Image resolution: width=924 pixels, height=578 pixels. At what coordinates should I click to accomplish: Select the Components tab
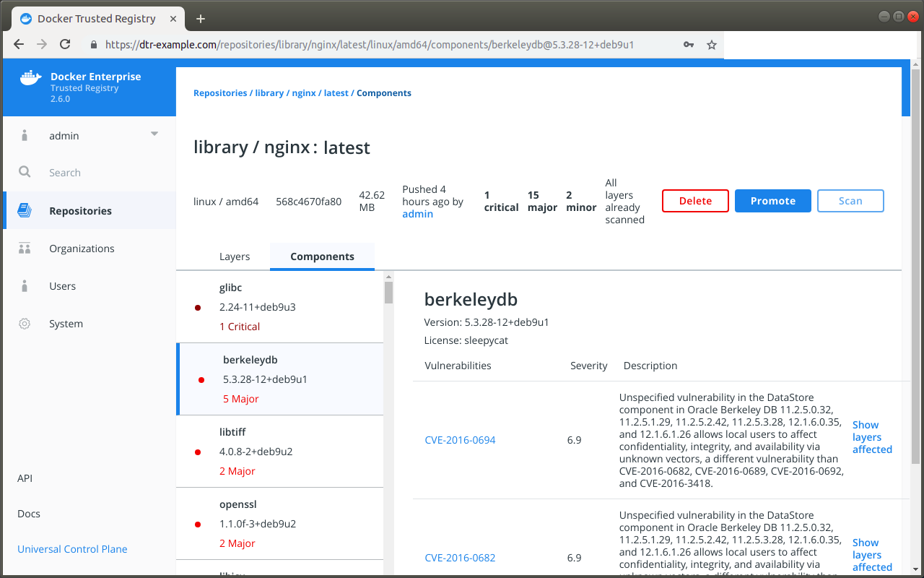tap(322, 256)
